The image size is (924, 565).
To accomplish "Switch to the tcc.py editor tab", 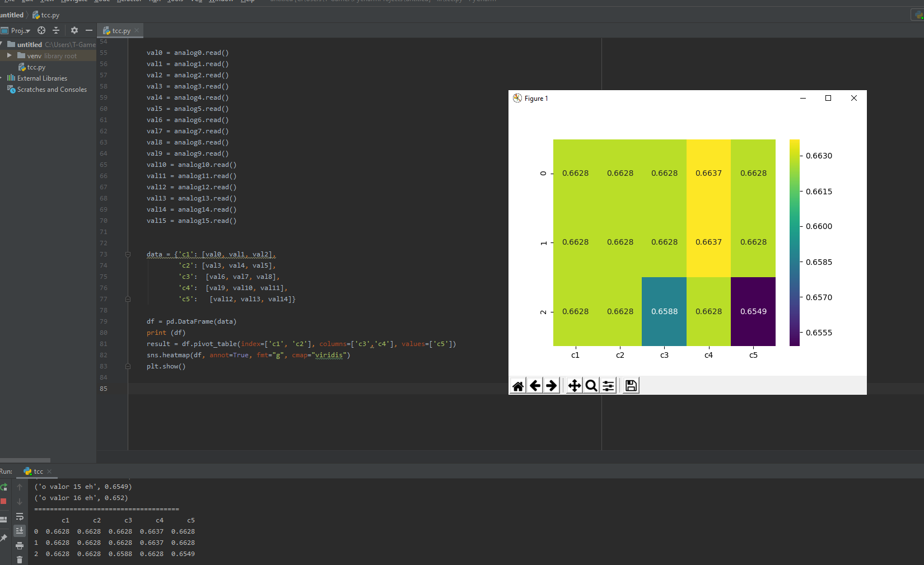I will coord(119,30).
